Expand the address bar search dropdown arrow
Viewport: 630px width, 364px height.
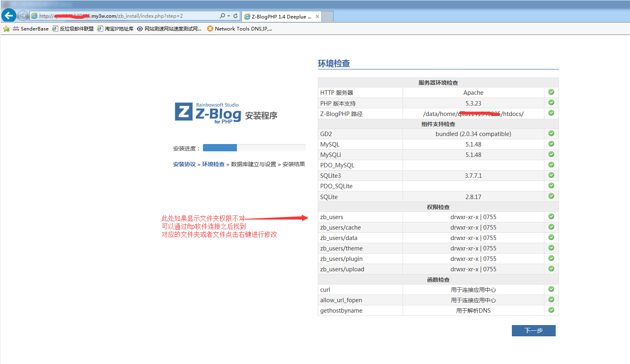(x=229, y=16)
